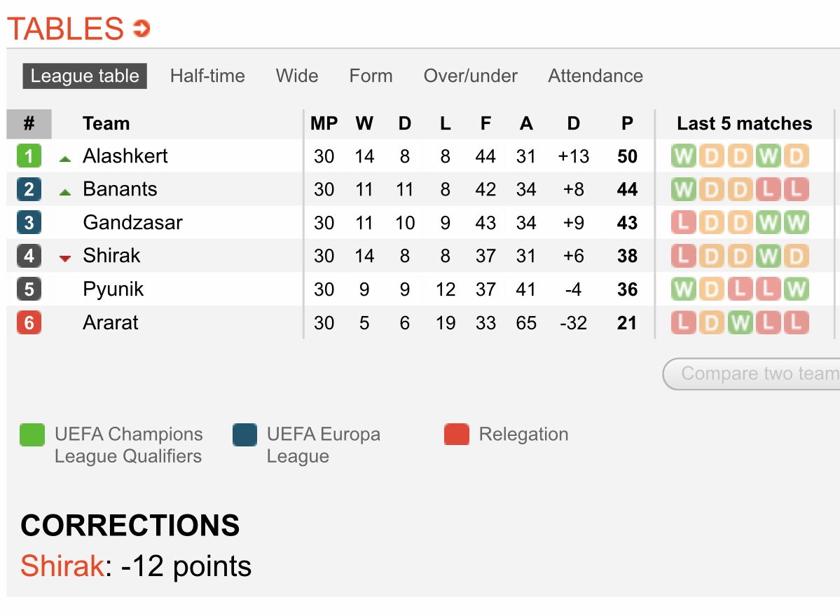Open the Shirak link under Corrections
Image resolution: width=840 pixels, height=616 pixels.
62,566
